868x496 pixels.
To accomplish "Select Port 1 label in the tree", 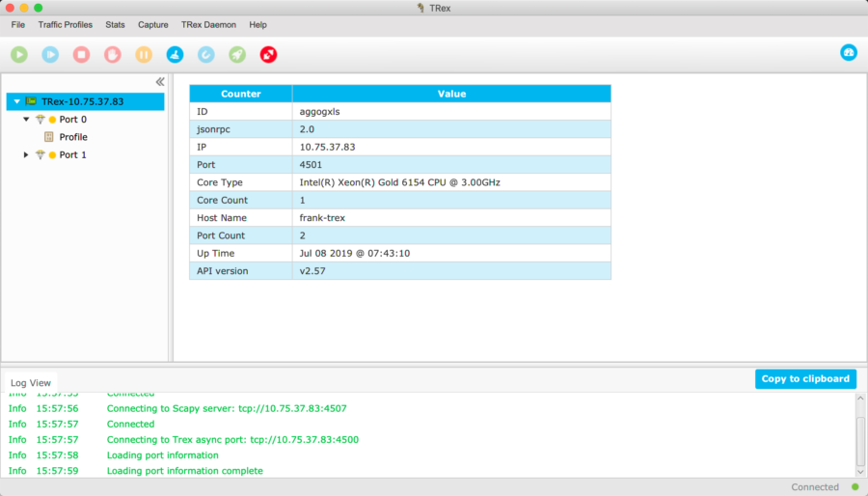I will click(x=73, y=154).
